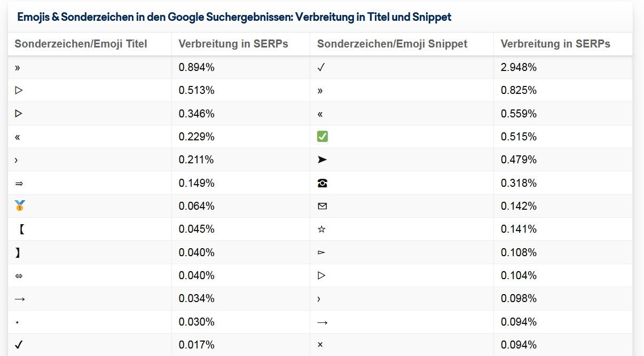Click the green checkmark emoji

pos(322,137)
